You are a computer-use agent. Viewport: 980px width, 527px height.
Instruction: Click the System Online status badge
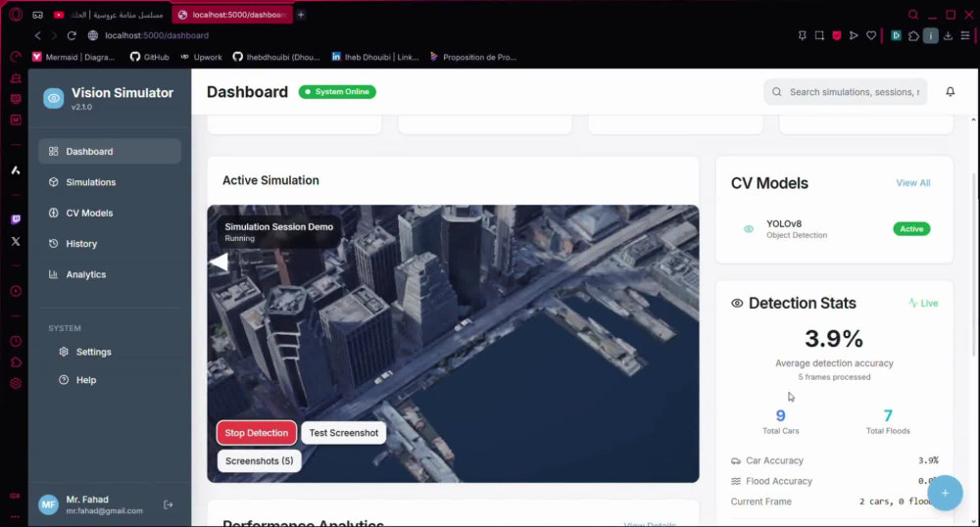337,92
